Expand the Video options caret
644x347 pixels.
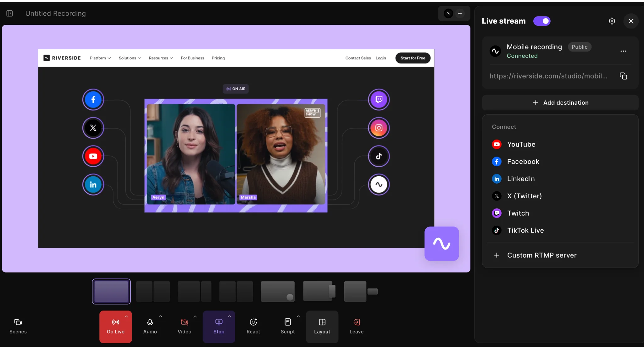tap(195, 317)
